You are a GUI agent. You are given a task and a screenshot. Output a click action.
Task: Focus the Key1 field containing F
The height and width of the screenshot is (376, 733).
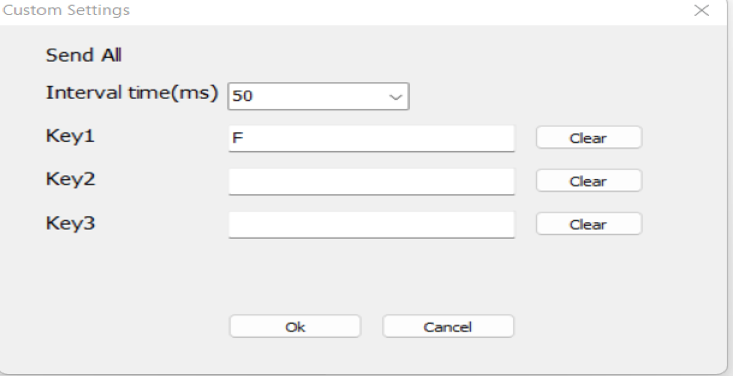coord(371,138)
